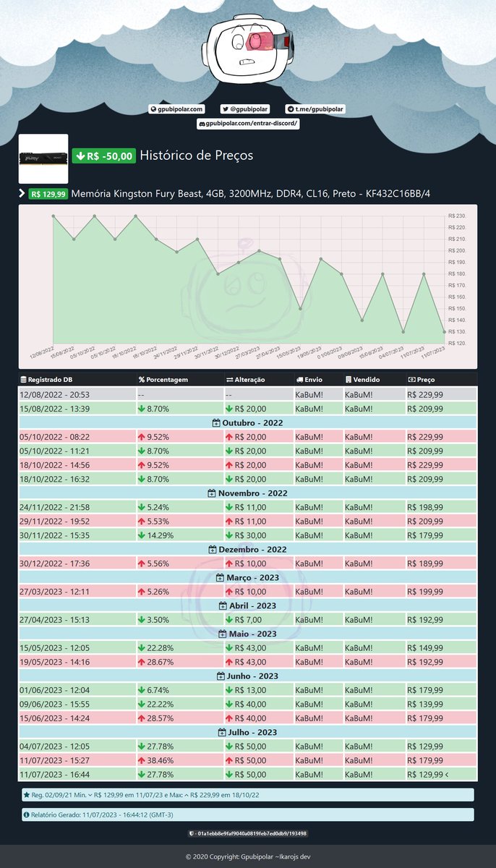496x868 pixels.
Task: Select the Registrado DB column header
Action: (x=77, y=379)
